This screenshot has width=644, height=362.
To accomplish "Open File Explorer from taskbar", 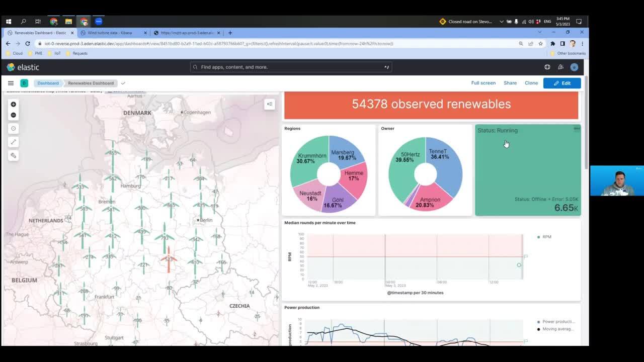I will 68,22.
